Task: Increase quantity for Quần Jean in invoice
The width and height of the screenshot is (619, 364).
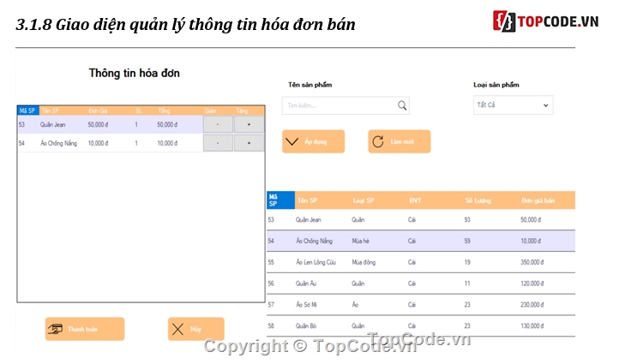Action: point(249,124)
